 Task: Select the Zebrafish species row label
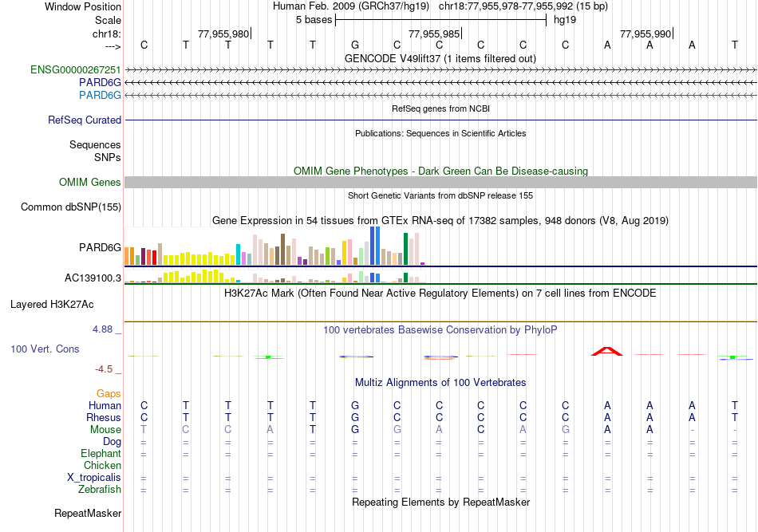[100, 490]
